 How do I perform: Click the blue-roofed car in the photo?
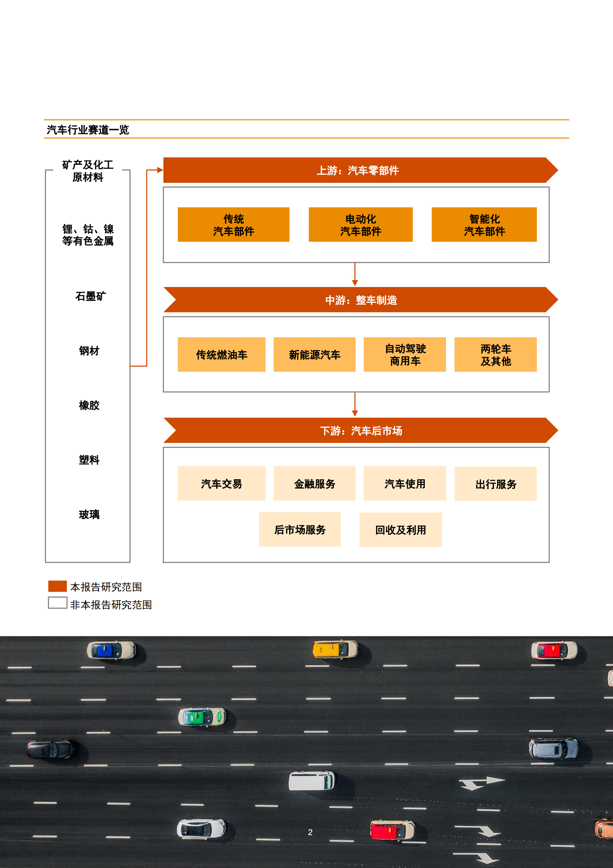pyautogui.click(x=111, y=650)
